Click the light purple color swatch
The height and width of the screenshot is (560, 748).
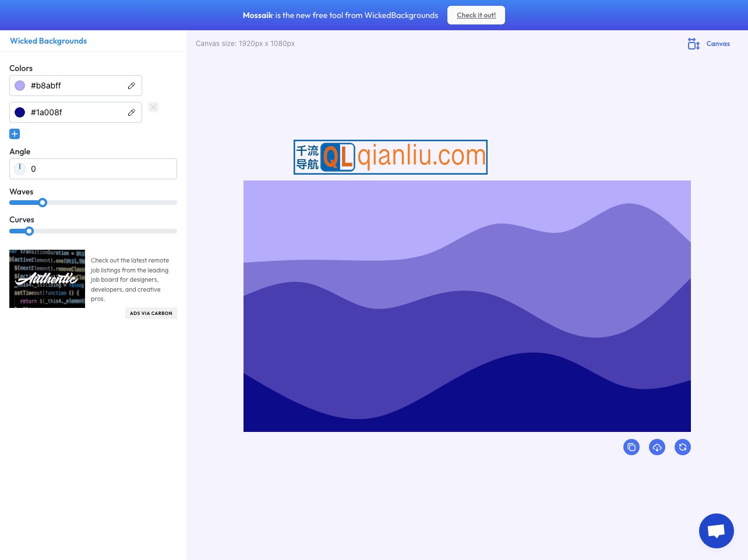click(20, 86)
